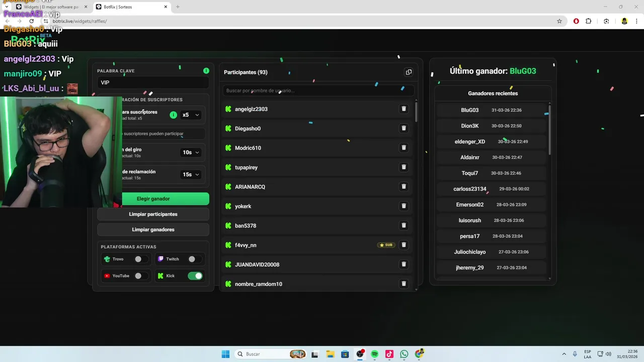Open Microsoft Store in taskbar

pos(345,354)
